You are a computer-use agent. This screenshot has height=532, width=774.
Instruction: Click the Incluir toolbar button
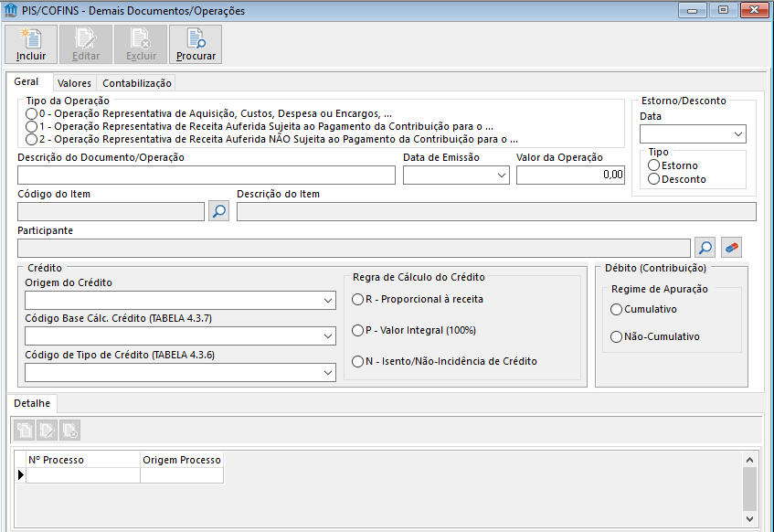(31, 45)
